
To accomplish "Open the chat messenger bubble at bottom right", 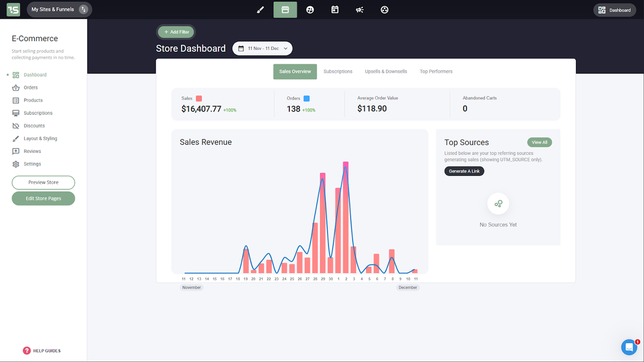I will point(629,347).
